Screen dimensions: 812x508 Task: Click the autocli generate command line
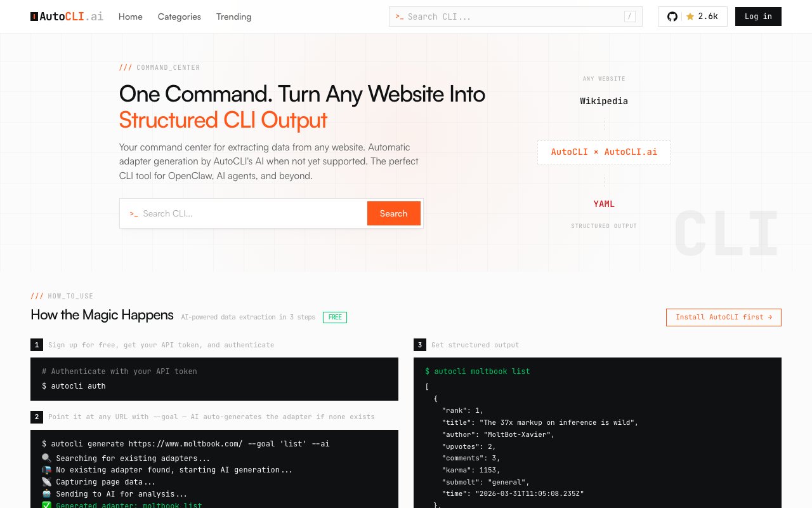click(186, 444)
